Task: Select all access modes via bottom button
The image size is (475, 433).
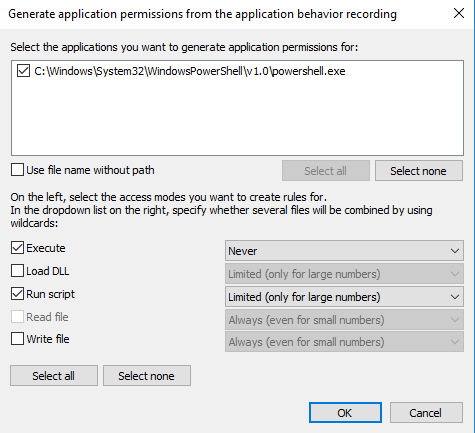Action: pyautogui.click(x=54, y=376)
